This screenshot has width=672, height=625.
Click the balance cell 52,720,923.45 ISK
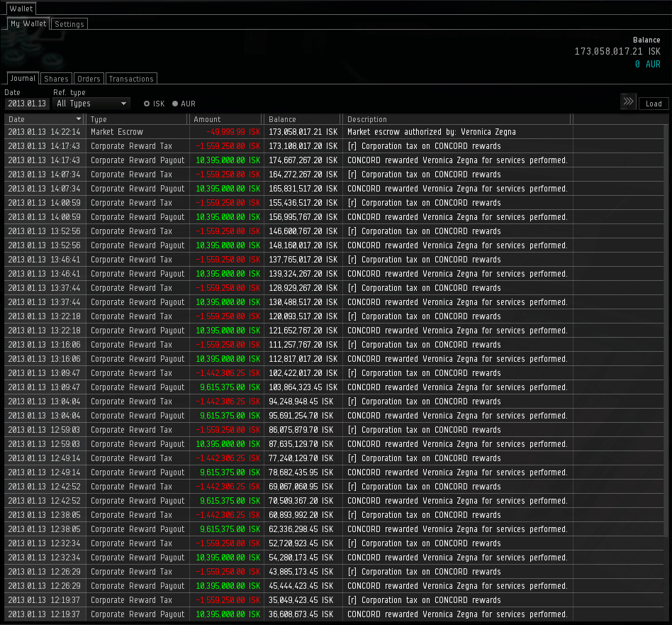[x=301, y=543]
